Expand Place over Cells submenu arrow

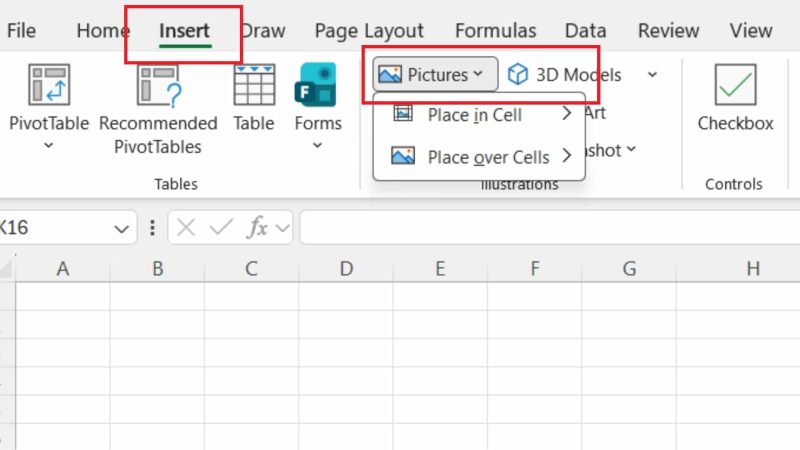click(x=566, y=156)
